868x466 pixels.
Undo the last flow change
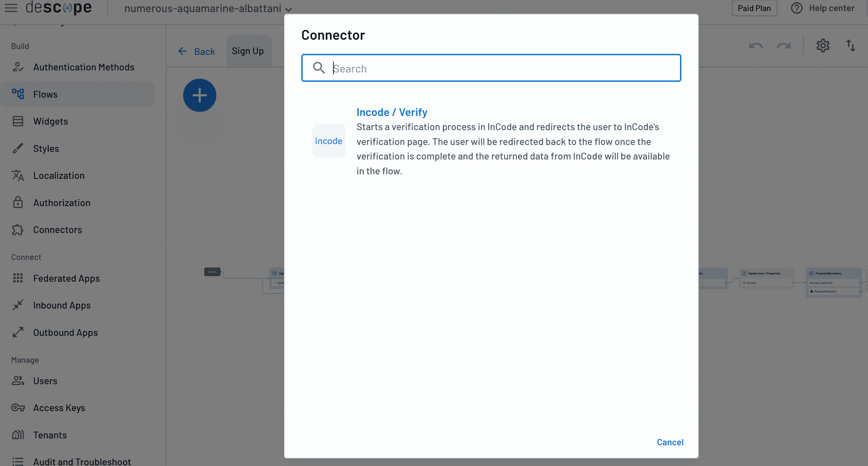(755, 46)
